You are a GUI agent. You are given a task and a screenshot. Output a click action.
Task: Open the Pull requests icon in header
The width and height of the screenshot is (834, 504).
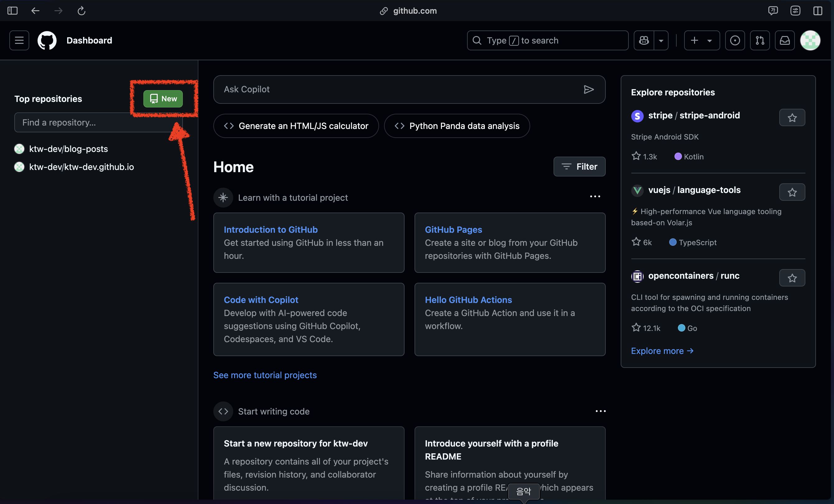(x=760, y=40)
